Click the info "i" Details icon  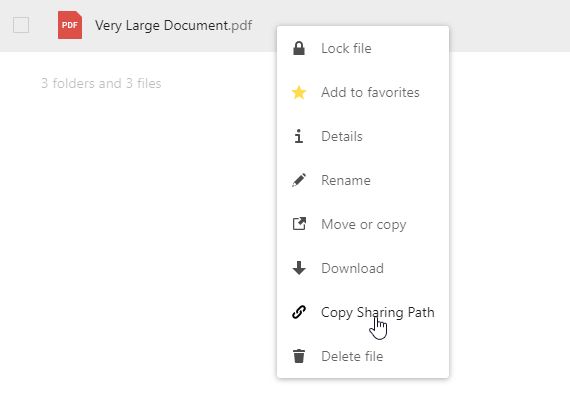click(299, 136)
